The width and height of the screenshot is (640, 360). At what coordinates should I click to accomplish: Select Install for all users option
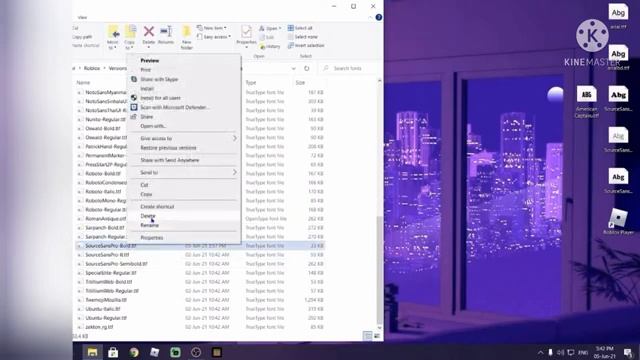tap(160, 98)
